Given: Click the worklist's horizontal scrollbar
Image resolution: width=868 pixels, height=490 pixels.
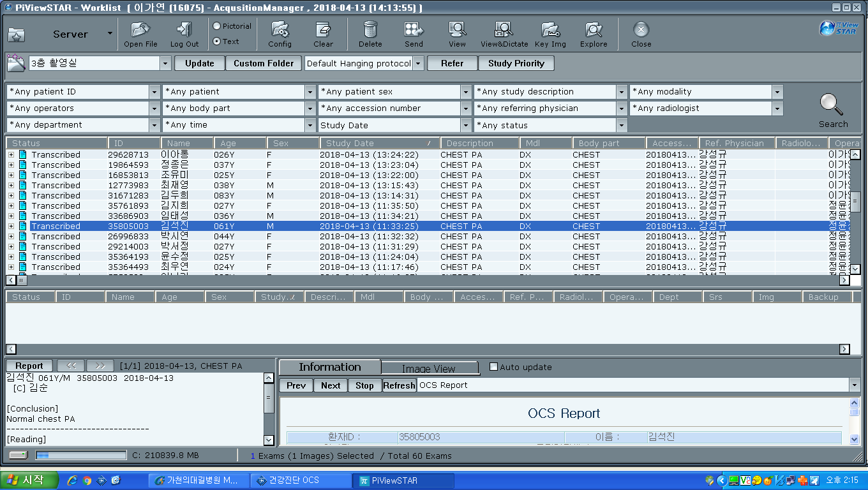Looking at the screenshot, I should point(428,280).
